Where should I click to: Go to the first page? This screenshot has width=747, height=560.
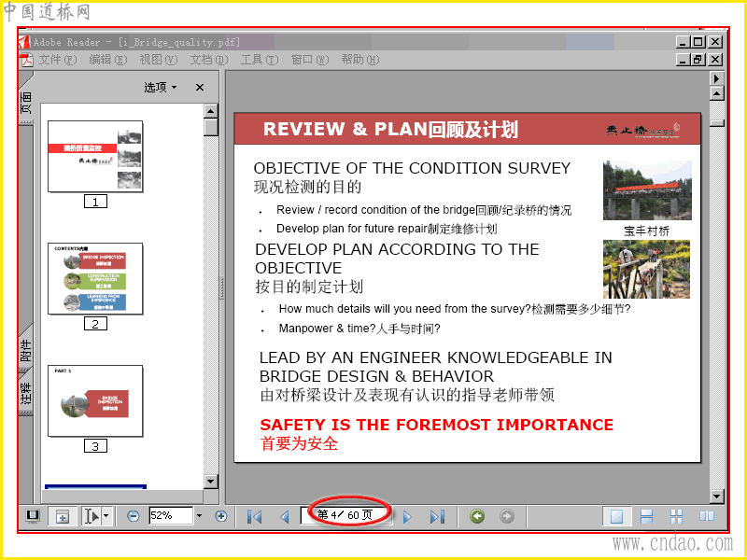254,516
